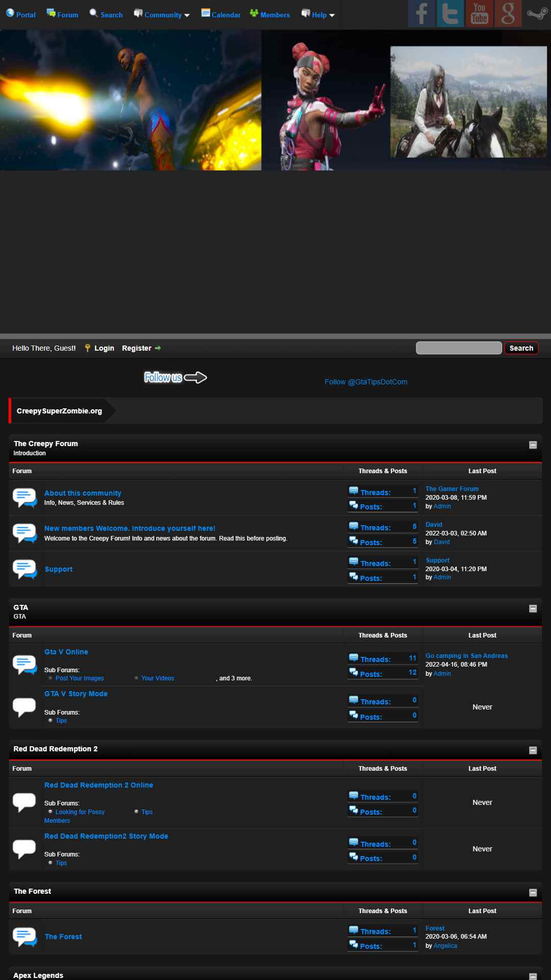
Task: Collapse The Creepy Forum category
Action: tap(533, 445)
